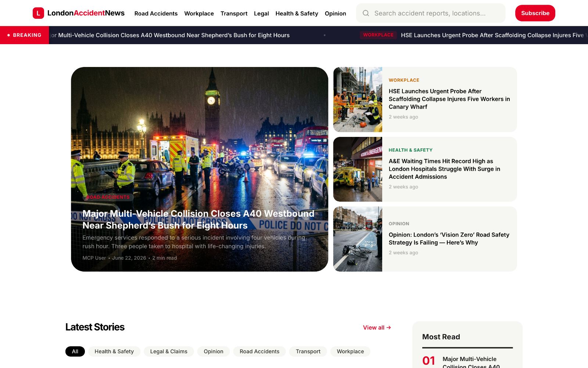Click the June 22, 2026 date text
Screen dimensions: 588x368
click(x=129, y=258)
